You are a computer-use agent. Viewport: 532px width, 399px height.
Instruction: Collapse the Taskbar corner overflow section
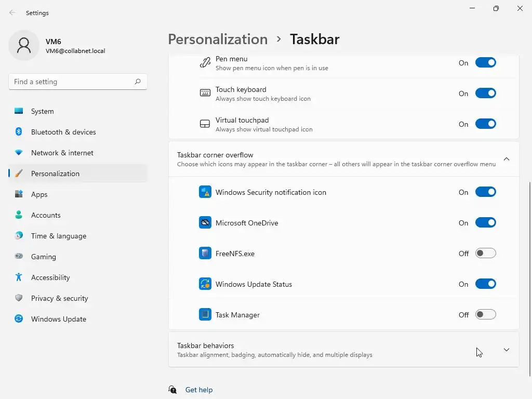507,159
